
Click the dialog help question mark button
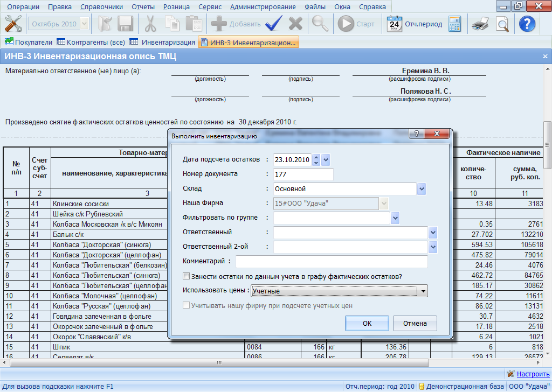(x=415, y=135)
